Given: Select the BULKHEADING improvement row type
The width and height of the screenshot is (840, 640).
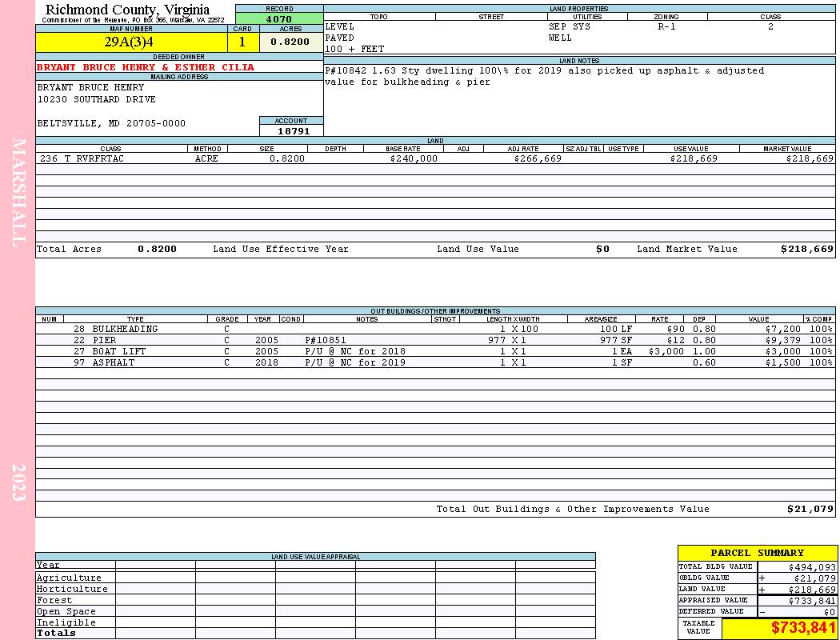Looking at the screenshot, I should click(125, 330).
